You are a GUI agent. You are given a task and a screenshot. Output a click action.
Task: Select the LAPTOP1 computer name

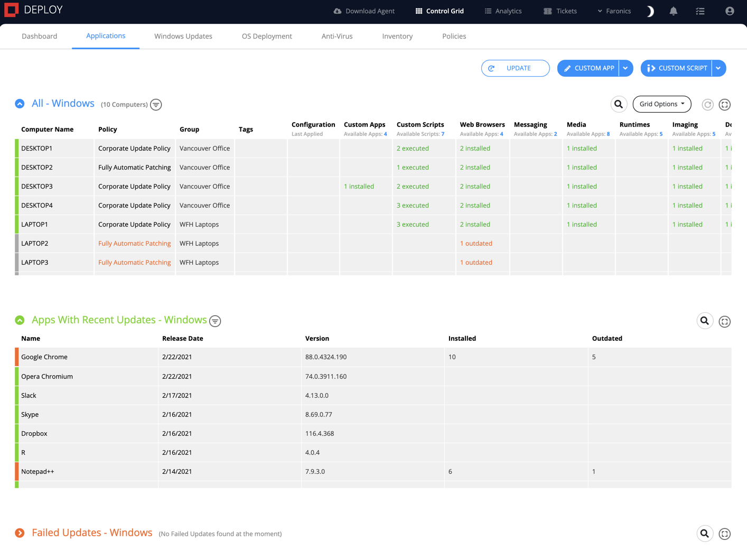pyautogui.click(x=34, y=225)
